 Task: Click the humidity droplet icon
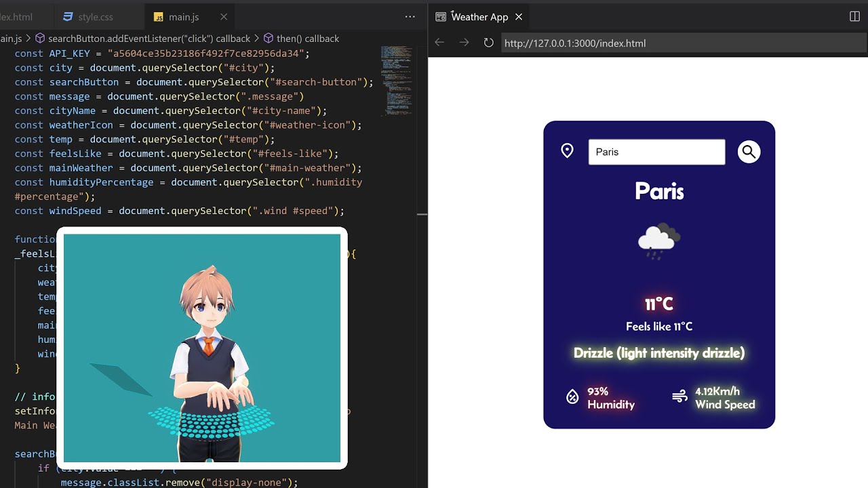point(572,397)
